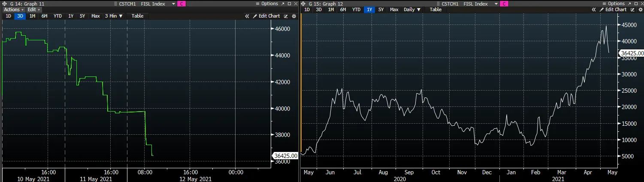Open chart settings gear in Graph 12
The height and width of the screenshot is (182, 644).
[x=641, y=9]
